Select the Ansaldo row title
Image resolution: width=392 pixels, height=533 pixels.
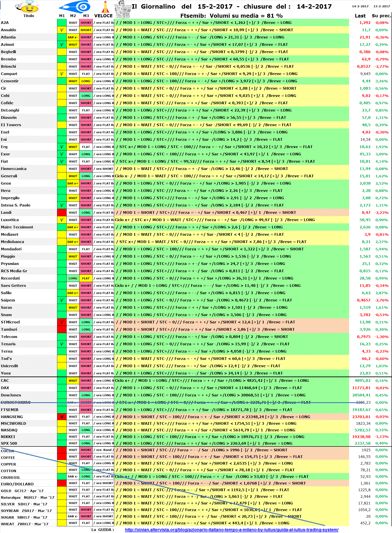click(9, 30)
